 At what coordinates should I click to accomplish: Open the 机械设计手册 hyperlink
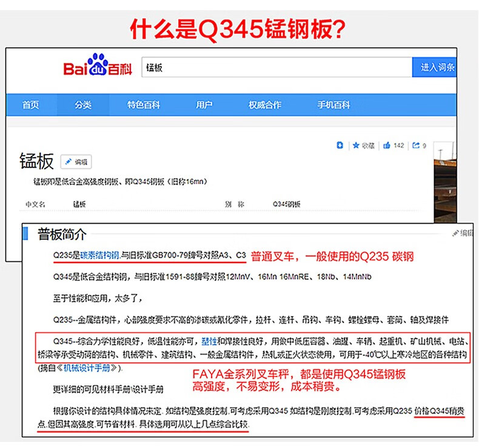[x=87, y=368]
